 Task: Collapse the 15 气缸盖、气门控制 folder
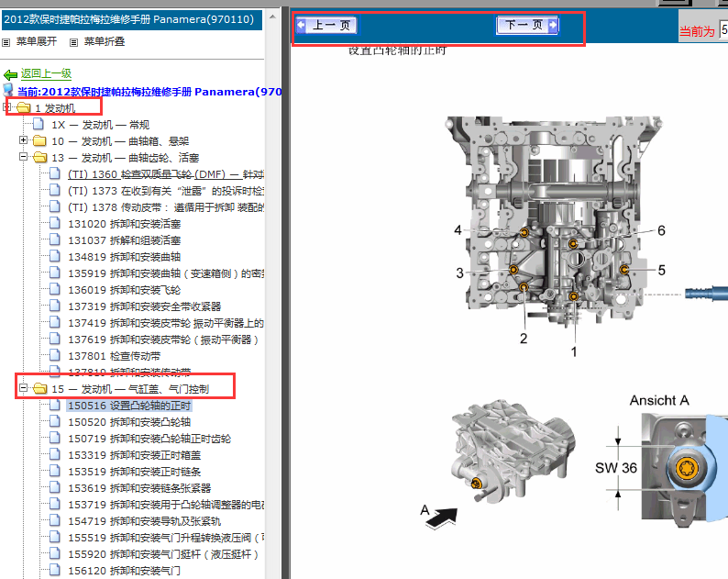23,387
